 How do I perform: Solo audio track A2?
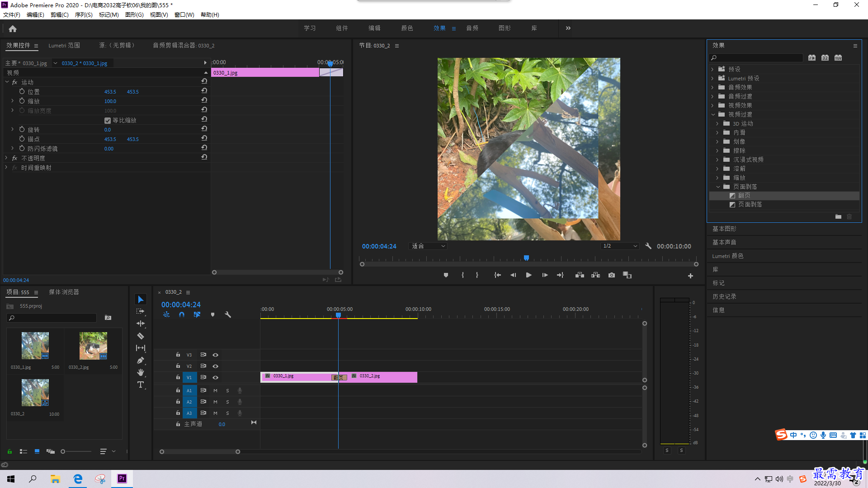click(x=227, y=402)
